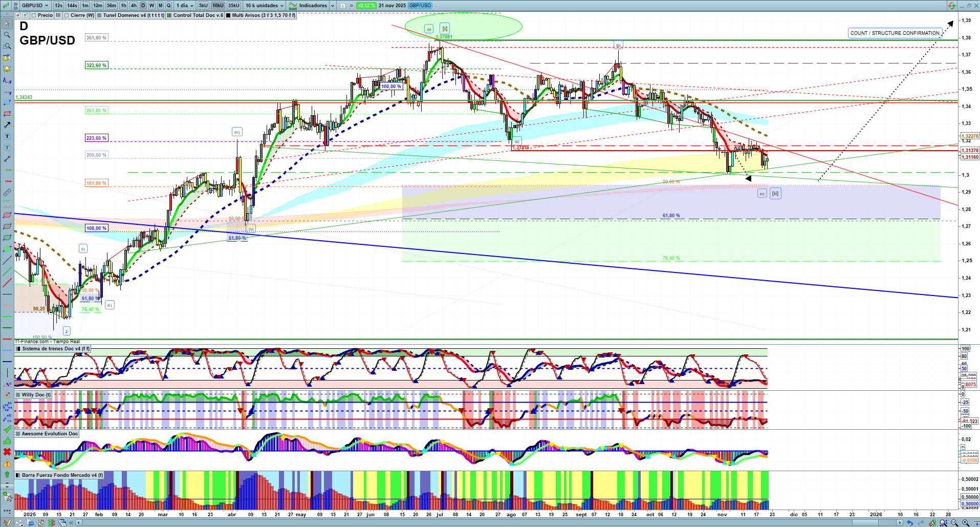Viewport: 980px width, 527px height.
Task: Choose the red ellipse drawing tool
Action: tap(7, 216)
